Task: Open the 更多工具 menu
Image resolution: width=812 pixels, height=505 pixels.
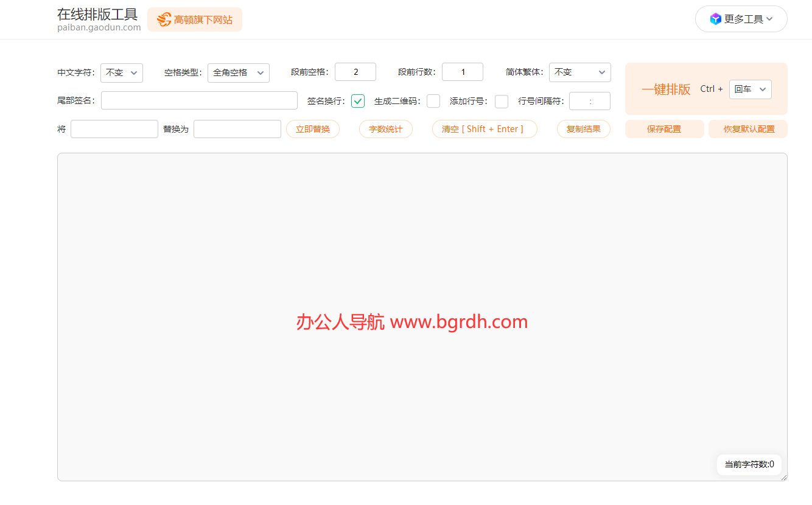Action: pos(741,19)
